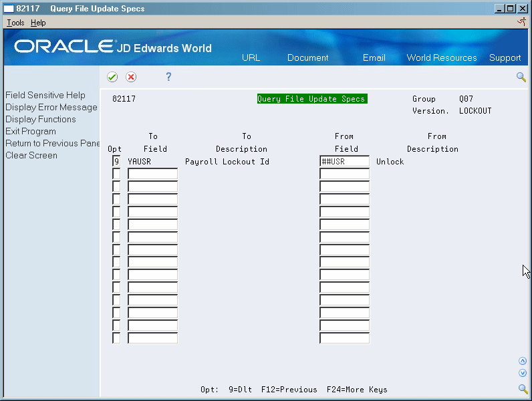The height and width of the screenshot is (401, 532).
Task: Open the Support link in the banner
Action: (505, 58)
